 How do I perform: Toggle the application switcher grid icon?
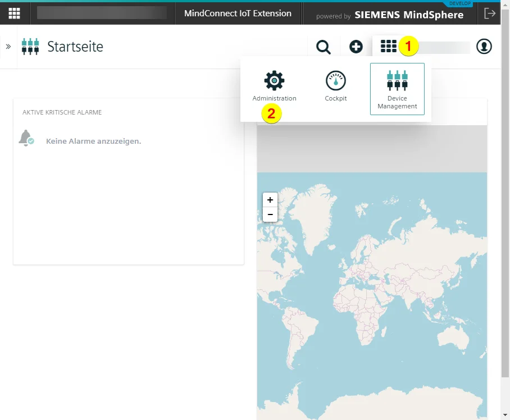(389, 46)
